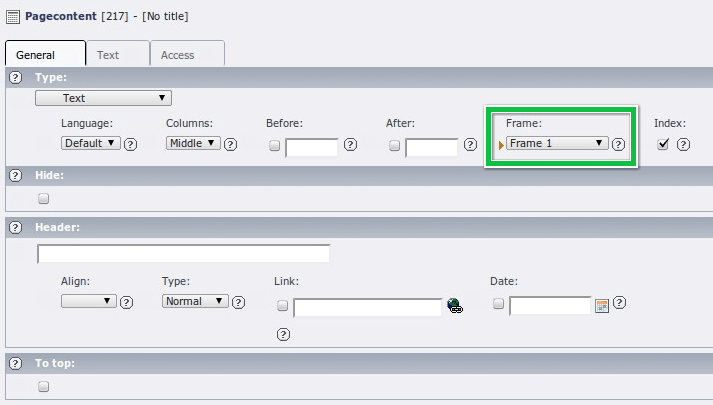This screenshot has width=713, height=405.
Task: Click help icon next to Frame dropdown
Action: (619, 144)
